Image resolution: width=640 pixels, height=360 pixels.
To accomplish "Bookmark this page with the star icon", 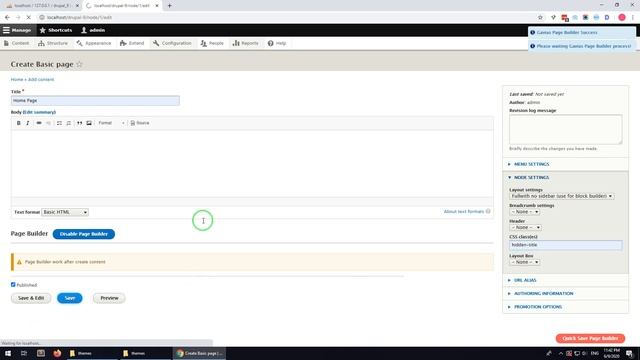I will 540,18.
